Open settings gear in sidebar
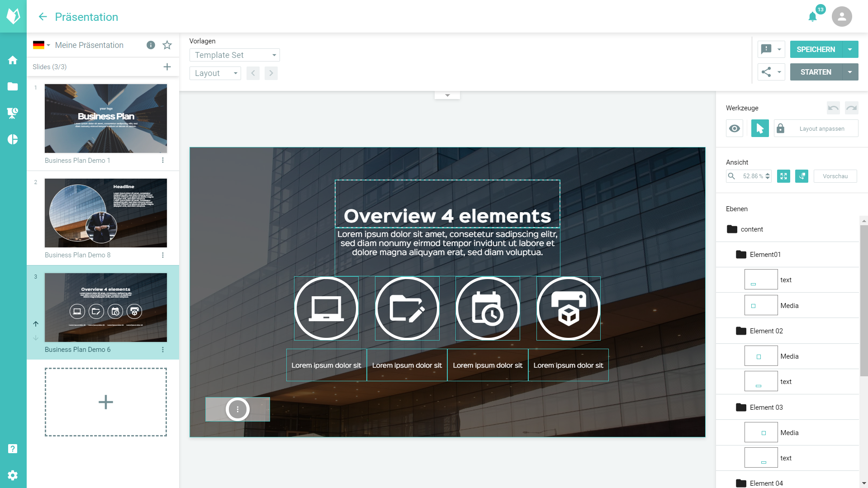The height and width of the screenshot is (488, 868). point(13,475)
